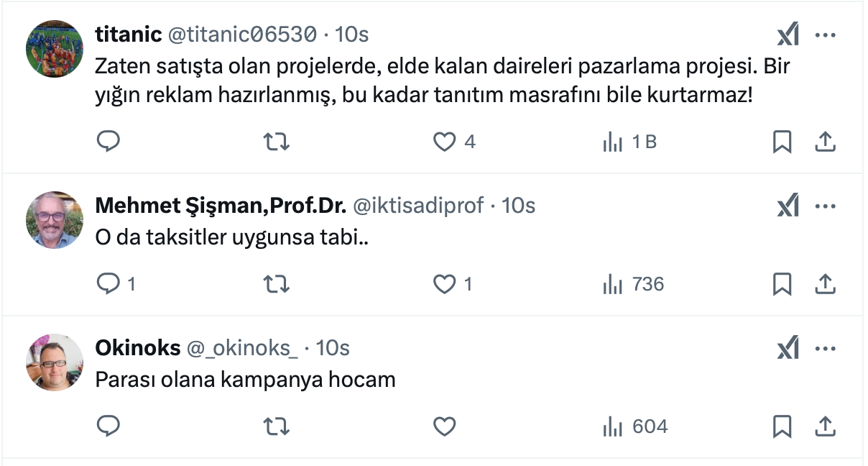Open titanic's profile name link

[128, 34]
